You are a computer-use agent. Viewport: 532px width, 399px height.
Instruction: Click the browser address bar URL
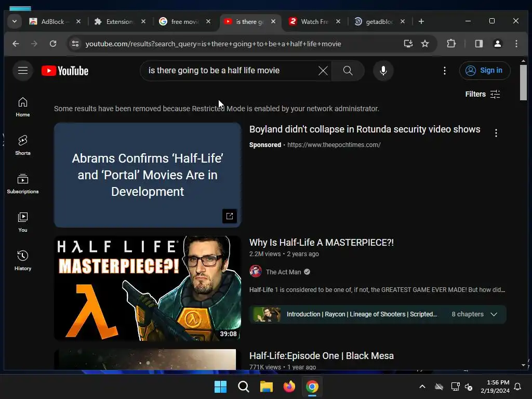(x=213, y=44)
